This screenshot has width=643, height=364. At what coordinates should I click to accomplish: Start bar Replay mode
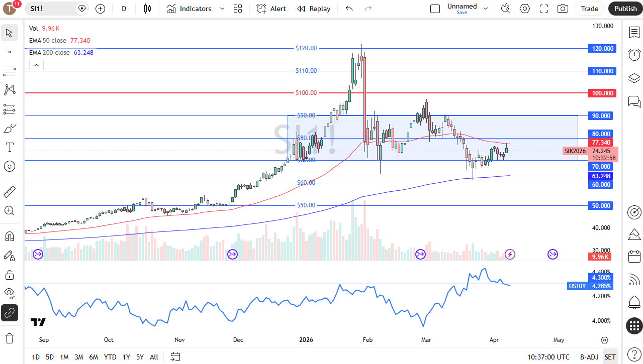tap(314, 9)
